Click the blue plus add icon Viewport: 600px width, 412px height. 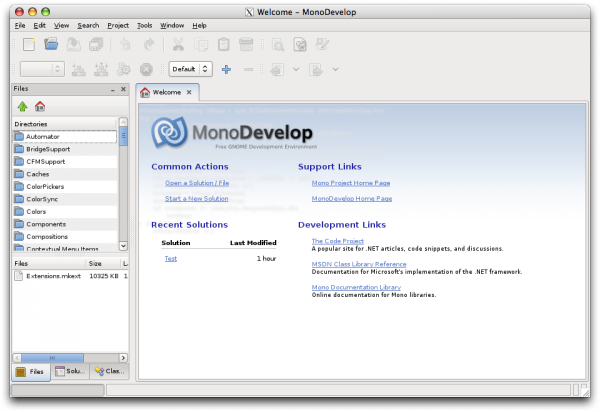226,69
